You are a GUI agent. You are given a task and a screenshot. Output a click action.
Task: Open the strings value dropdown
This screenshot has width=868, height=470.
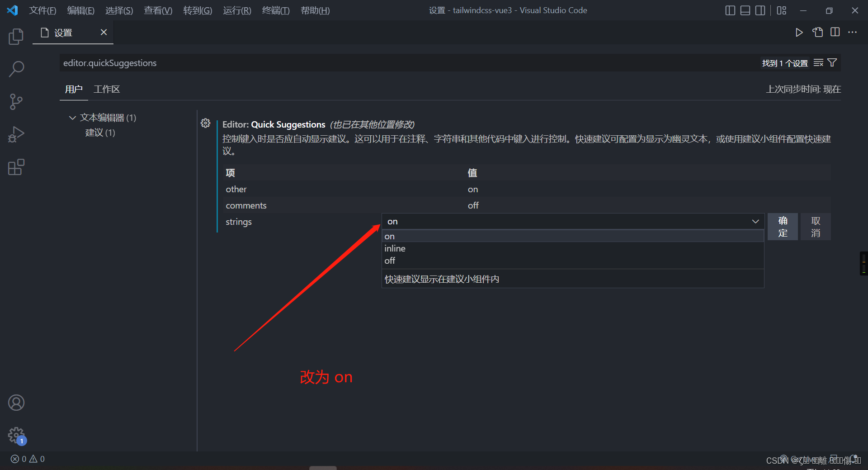(x=573, y=221)
